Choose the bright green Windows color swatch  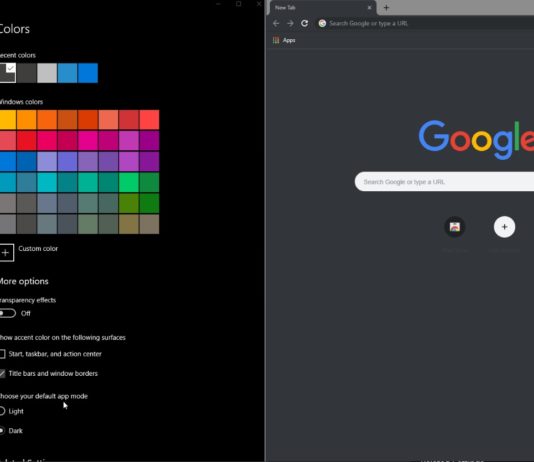pyautogui.click(x=129, y=182)
